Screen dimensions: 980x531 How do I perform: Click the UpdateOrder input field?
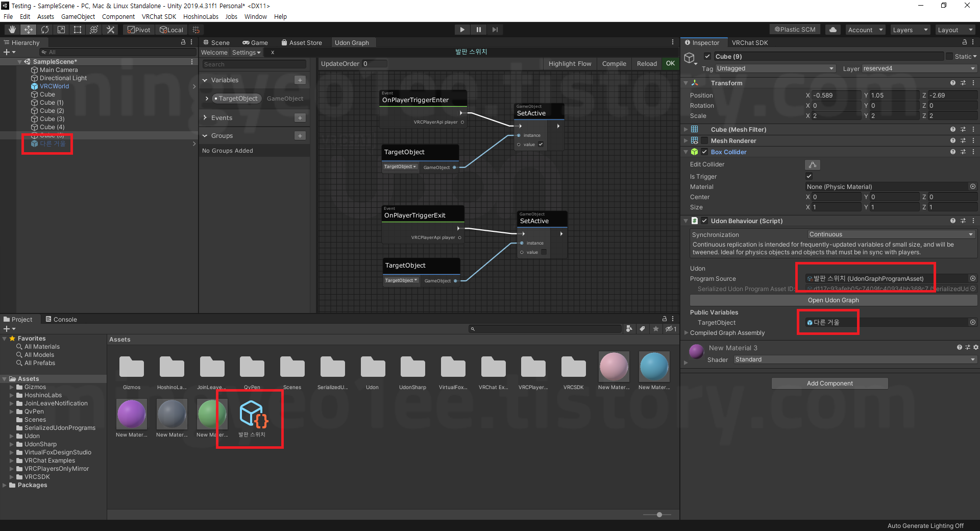pos(374,63)
